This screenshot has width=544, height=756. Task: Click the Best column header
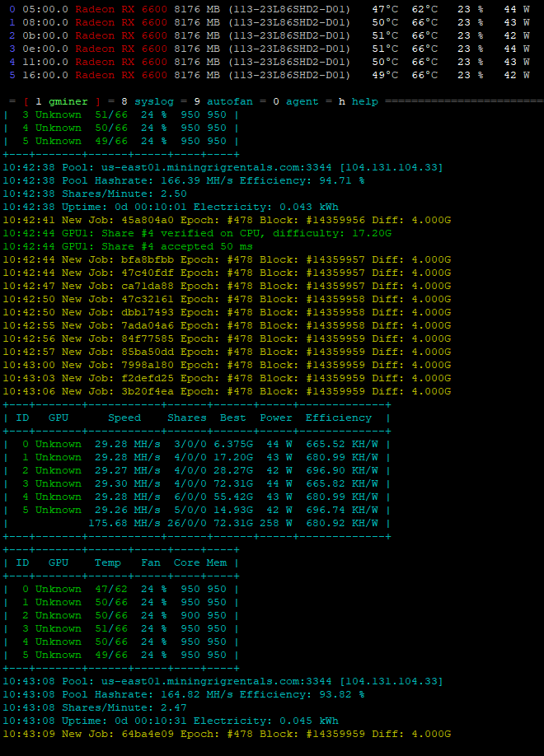pyautogui.click(x=233, y=418)
